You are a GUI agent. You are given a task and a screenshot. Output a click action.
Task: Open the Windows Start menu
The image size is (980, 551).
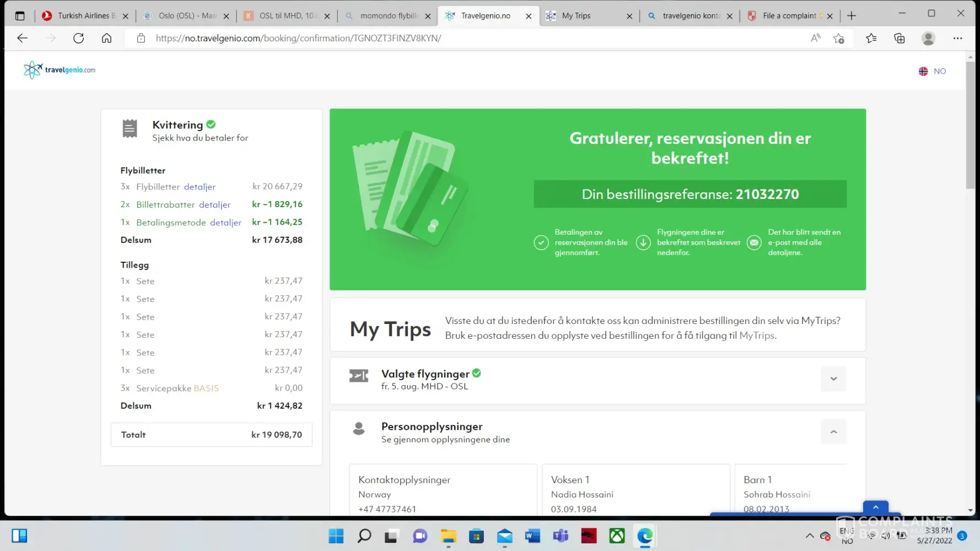(336, 536)
